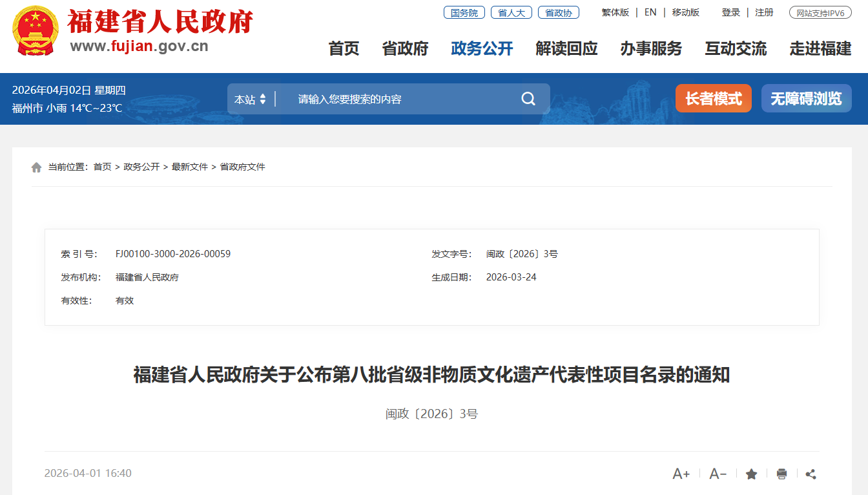Click the search magnifier icon
This screenshot has width=868, height=495.
pyautogui.click(x=528, y=99)
